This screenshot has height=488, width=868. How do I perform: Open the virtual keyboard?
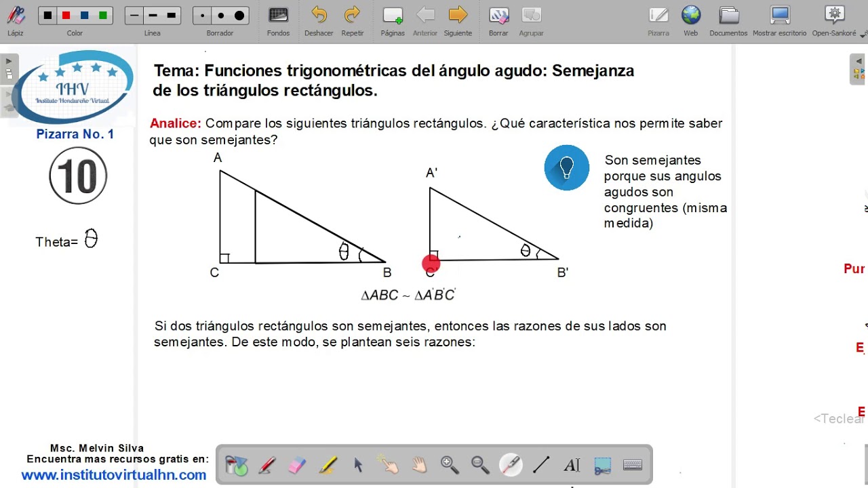[x=633, y=465]
